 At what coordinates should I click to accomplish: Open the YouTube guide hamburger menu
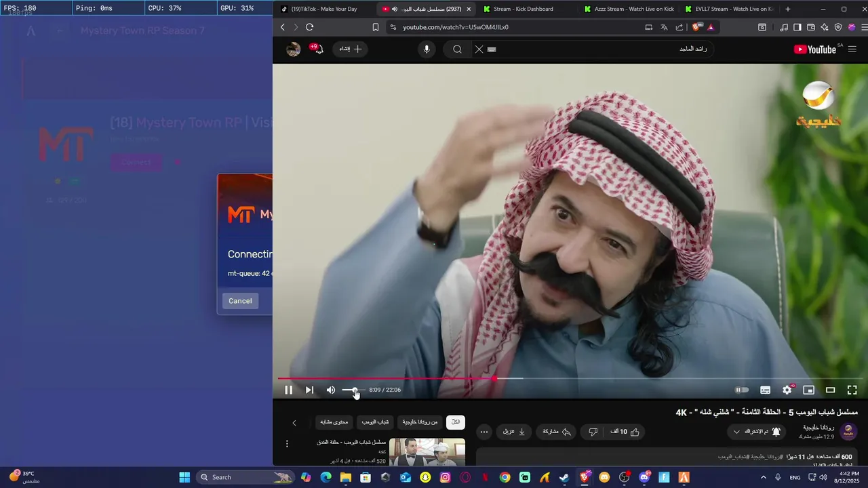click(852, 49)
